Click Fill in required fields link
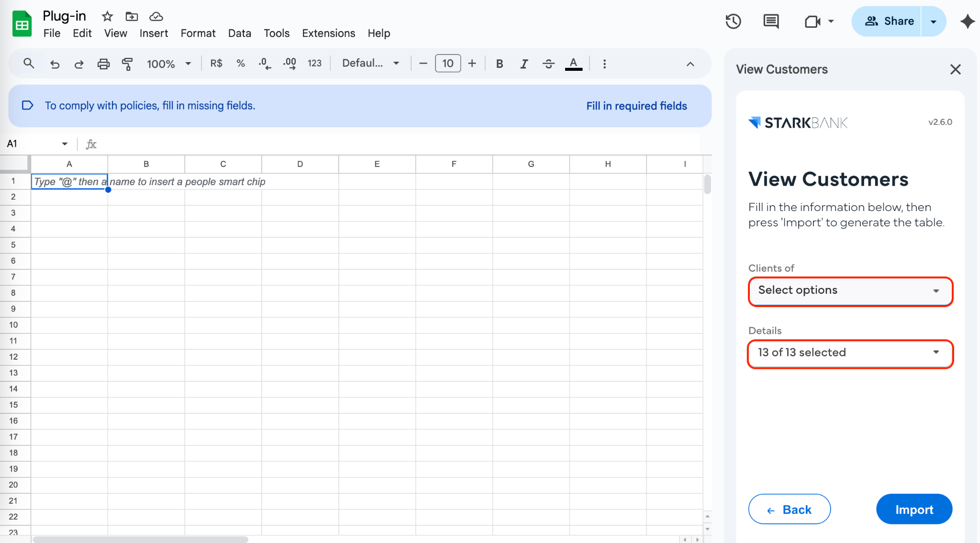Viewport: 980px width, 543px height. (636, 106)
